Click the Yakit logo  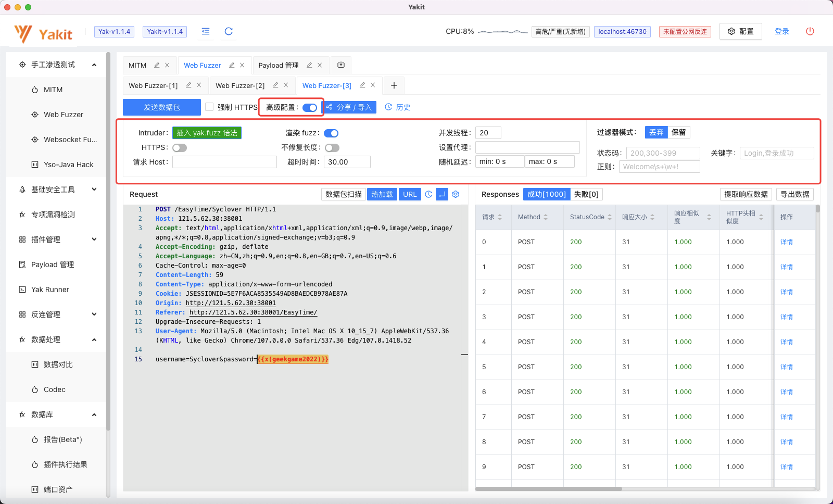click(x=43, y=34)
